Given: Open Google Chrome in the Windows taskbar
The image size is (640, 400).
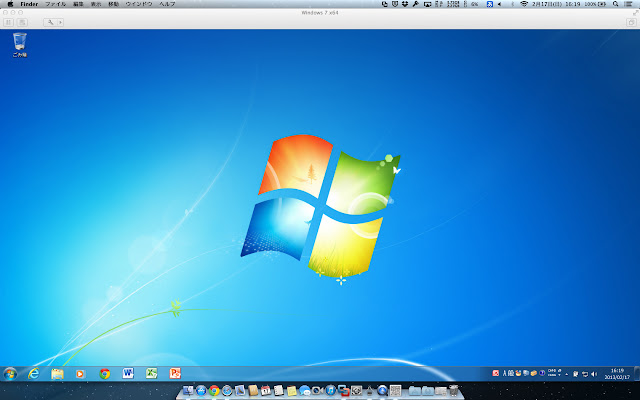Looking at the screenshot, I should pos(104,374).
